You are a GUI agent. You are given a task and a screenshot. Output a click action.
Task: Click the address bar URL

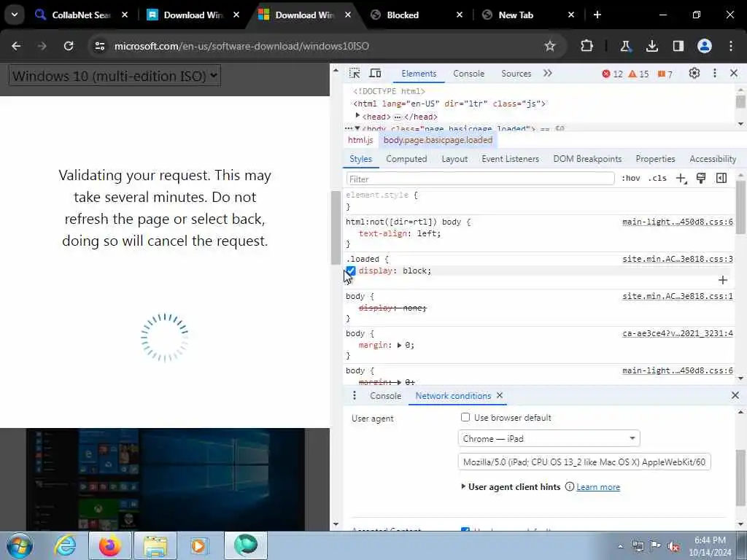pyautogui.click(x=242, y=46)
